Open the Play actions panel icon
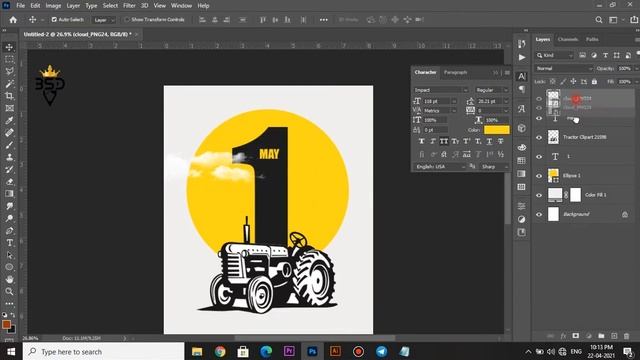 (522, 58)
